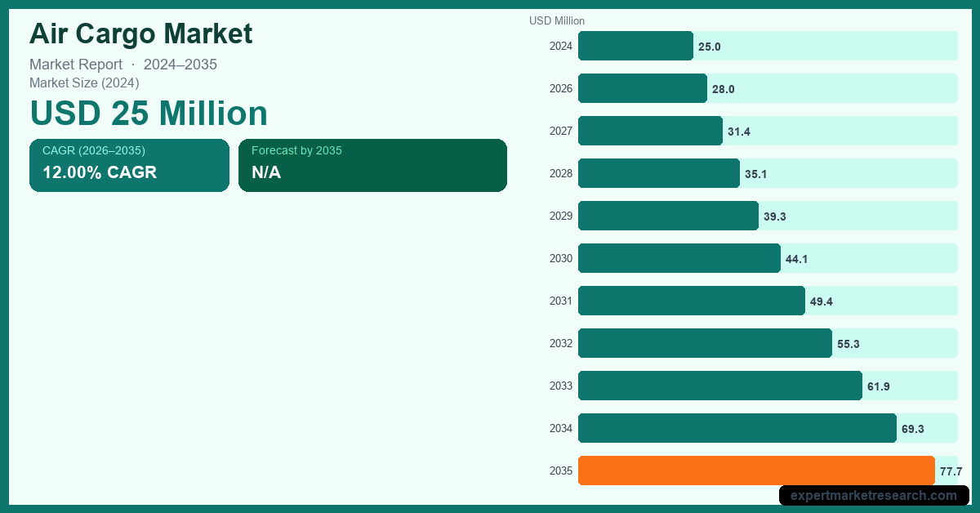The image size is (980, 513).
Task: Select the 2034 bar showing 69.3
Action: pos(737,428)
